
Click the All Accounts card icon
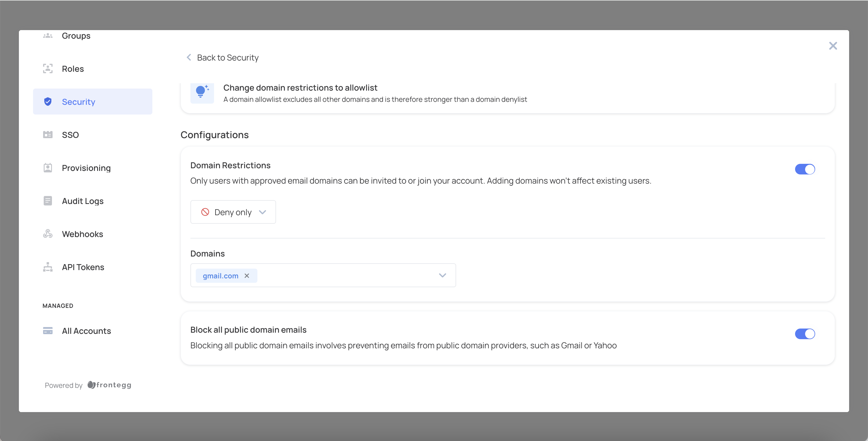click(48, 331)
